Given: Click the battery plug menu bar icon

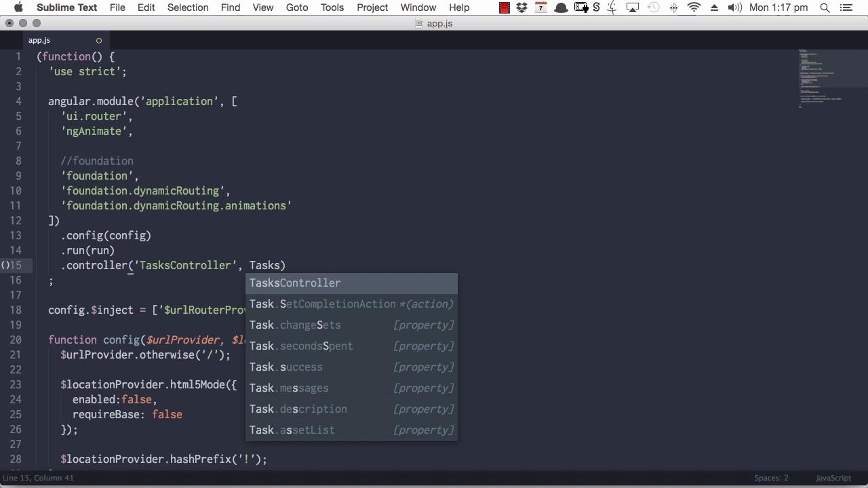Looking at the screenshot, I should (581, 7).
